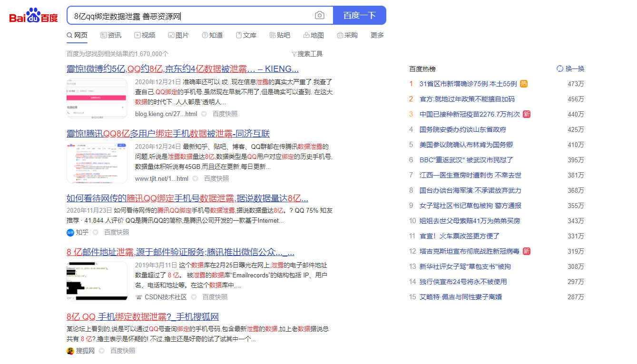Click the 资讯 news icon
Image resolution: width=637 pixels, height=364 pixels.
(x=103, y=35)
